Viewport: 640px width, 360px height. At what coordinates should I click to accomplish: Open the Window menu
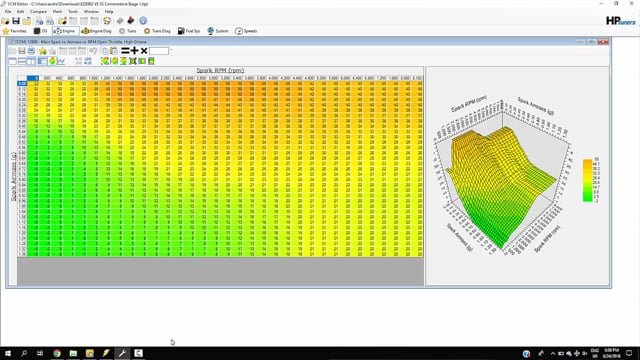91,11
